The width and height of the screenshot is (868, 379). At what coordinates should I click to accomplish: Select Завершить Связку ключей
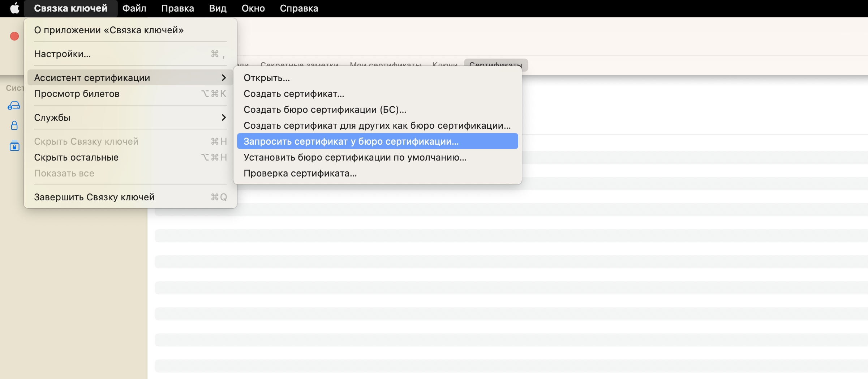[x=94, y=197]
